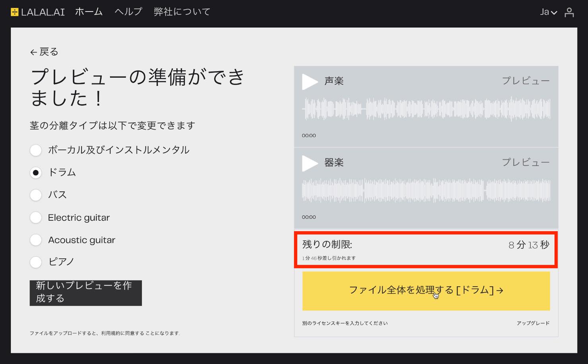588x364 pixels.
Task: Click the 8 分 13 秒 remaining limit value
Action: (x=529, y=245)
